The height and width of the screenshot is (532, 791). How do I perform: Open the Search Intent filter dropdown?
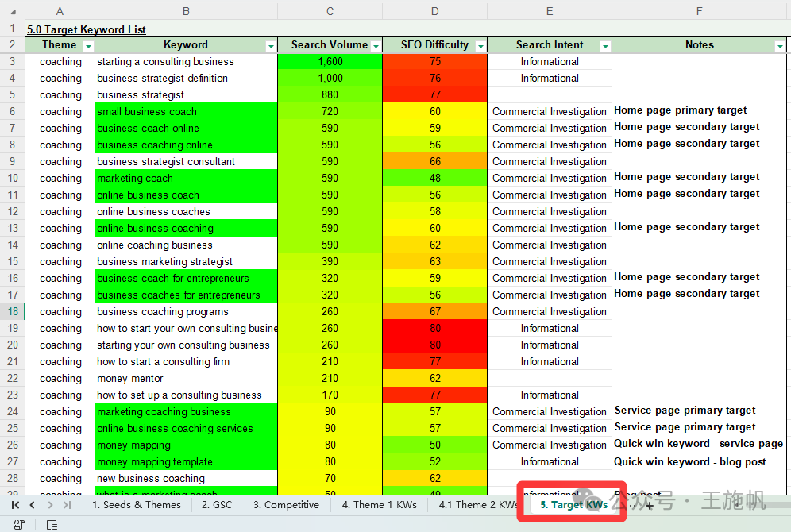[605, 46]
